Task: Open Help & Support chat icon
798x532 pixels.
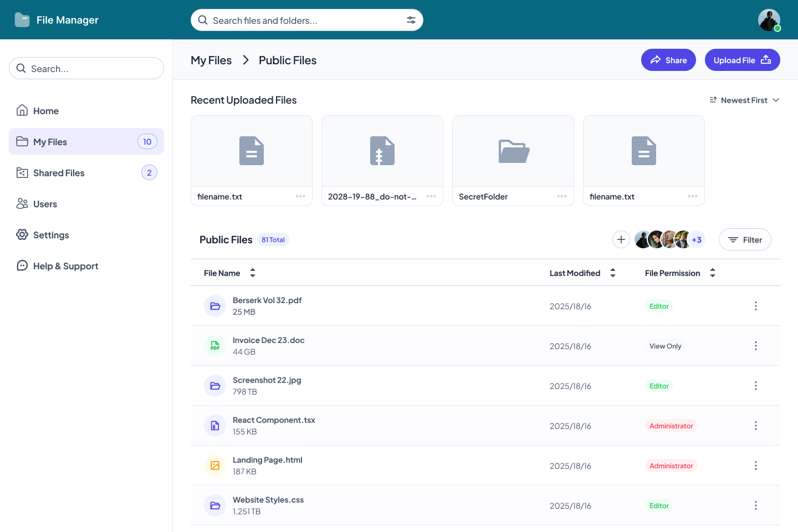Action: coord(22,265)
